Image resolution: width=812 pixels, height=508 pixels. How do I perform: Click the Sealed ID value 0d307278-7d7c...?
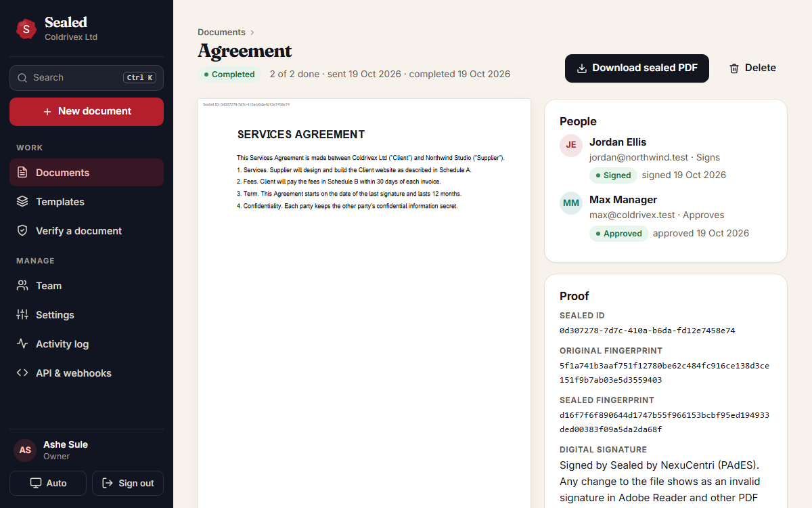(x=648, y=331)
